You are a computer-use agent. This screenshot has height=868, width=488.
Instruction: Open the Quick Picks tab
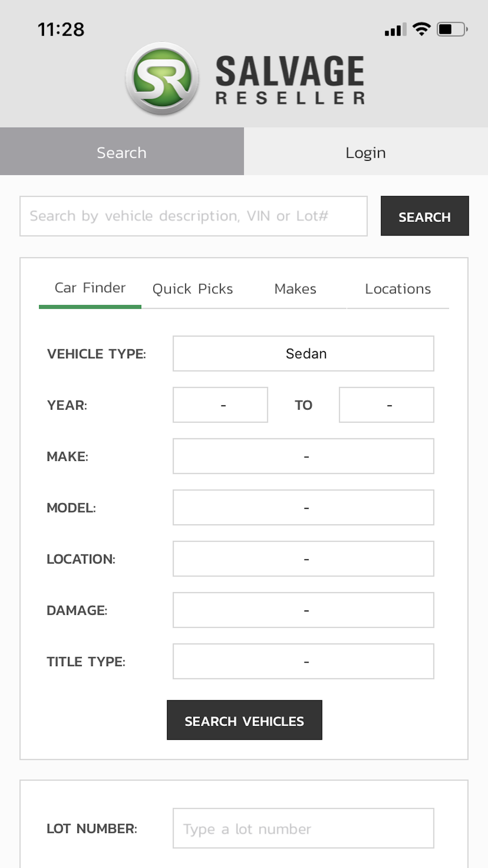point(192,289)
